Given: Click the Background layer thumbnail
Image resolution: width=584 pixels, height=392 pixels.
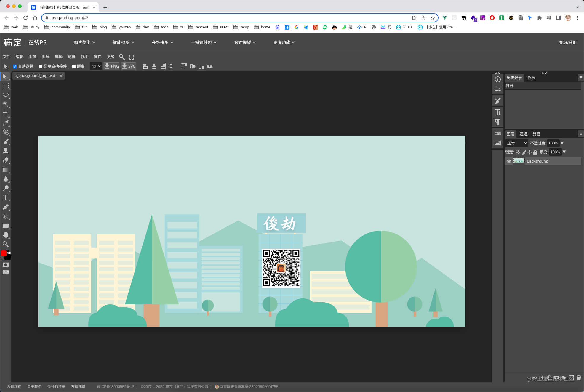Looking at the screenshot, I should point(519,161).
